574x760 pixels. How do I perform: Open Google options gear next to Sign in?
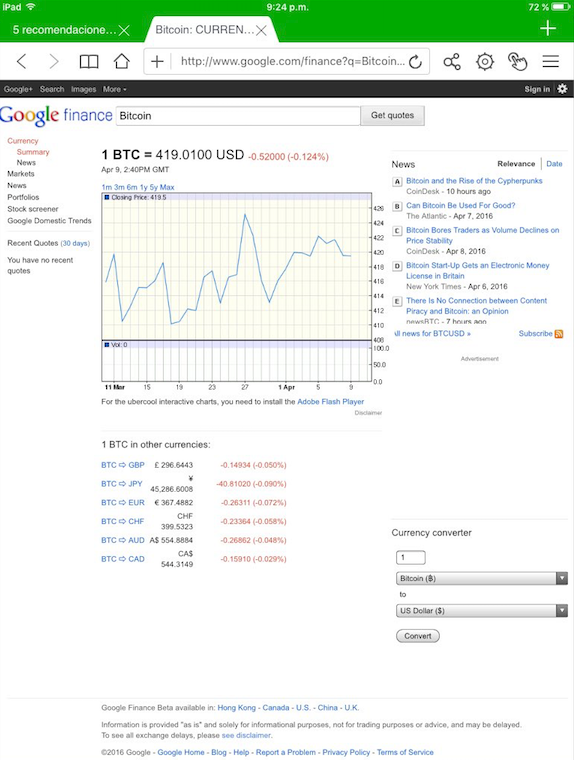(562, 89)
